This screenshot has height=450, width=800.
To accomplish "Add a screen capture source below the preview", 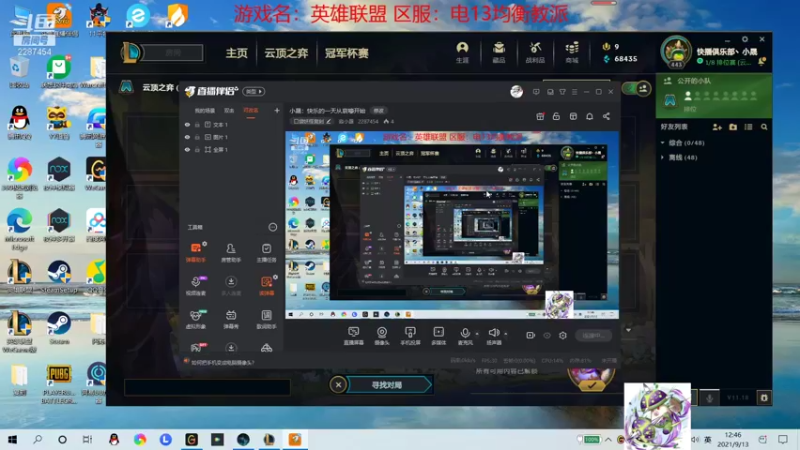I will (x=353, y=336).
